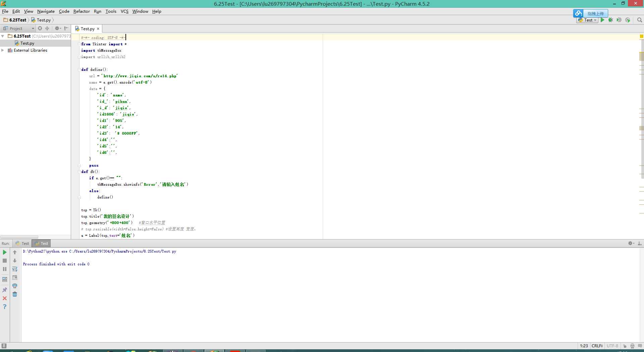Screen dimensions: 644x352
Task: Pin the current Run tab
Action: coord(5,290)
